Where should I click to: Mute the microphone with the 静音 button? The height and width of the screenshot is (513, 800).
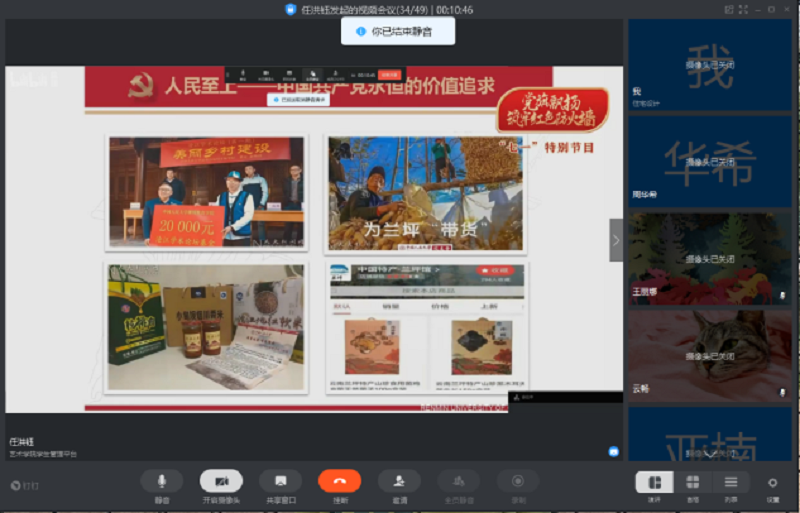pyautogui.click(x=161, y=481)
